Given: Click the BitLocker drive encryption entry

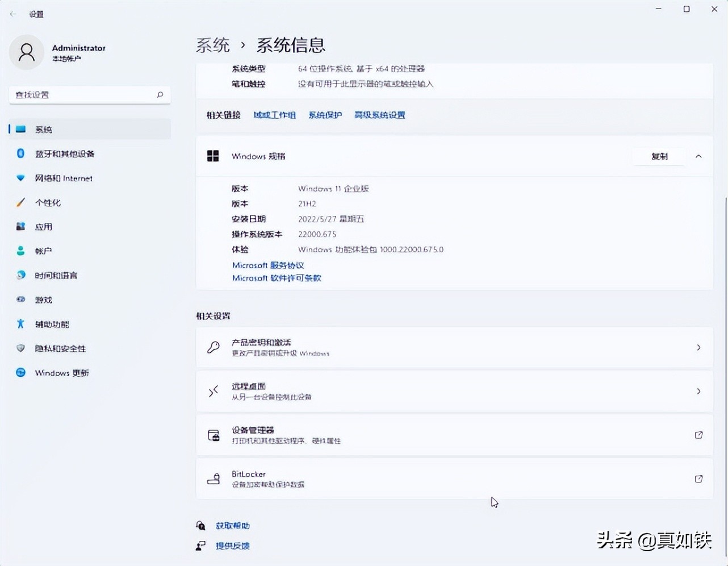Looking at the screenshot, I should pos(454,478).
